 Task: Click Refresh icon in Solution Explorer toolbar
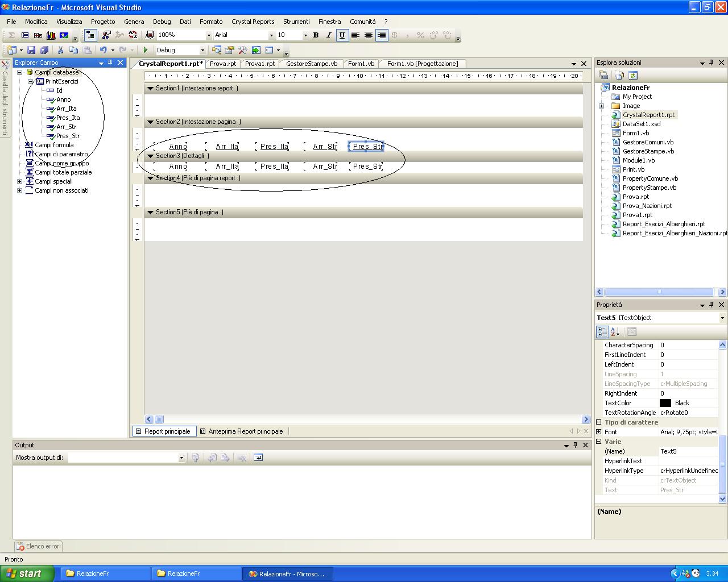pos(633,75)
